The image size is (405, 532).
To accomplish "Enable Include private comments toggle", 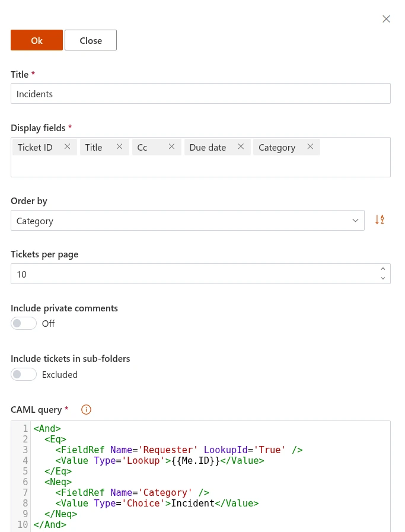I will [24, 324].
